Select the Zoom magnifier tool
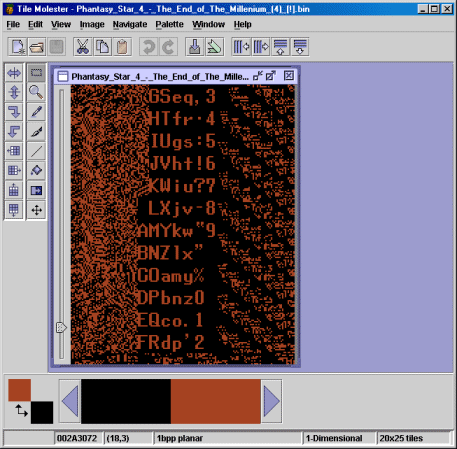The image size is (457, 449). click(36, 92)
